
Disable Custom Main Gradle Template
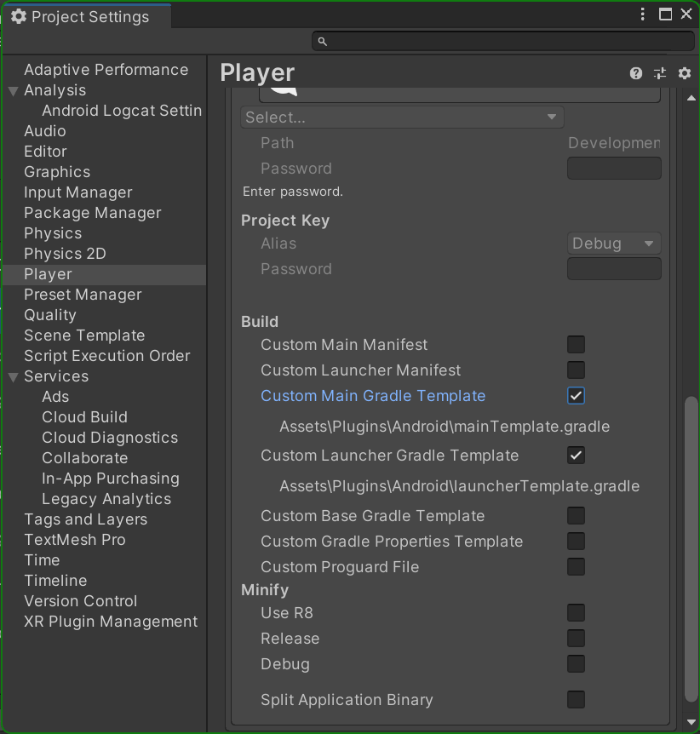tap(576, 395)
